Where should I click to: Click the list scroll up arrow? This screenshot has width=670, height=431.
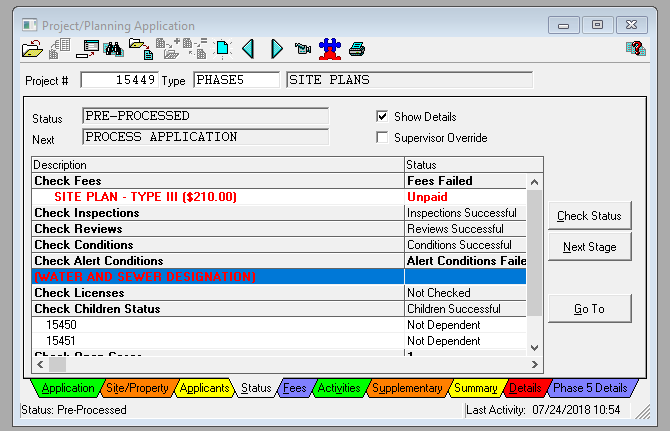click(534, 182)
